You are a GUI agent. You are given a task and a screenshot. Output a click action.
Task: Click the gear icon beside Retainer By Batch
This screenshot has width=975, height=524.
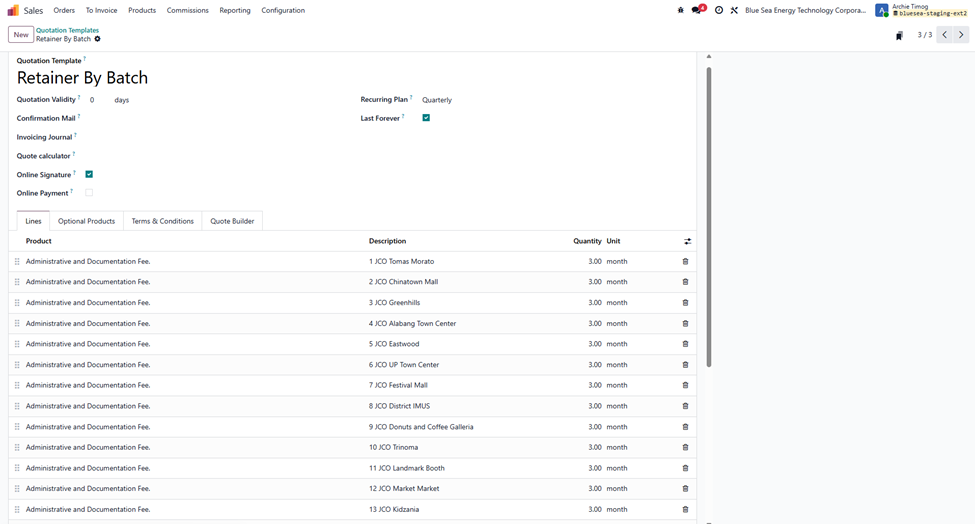click(x=97, y=39)
